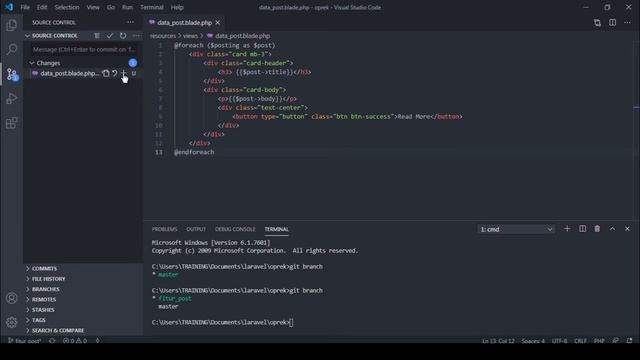640x360 pixels.
Task: Open the Selection menu
Action: pos(67,7)
